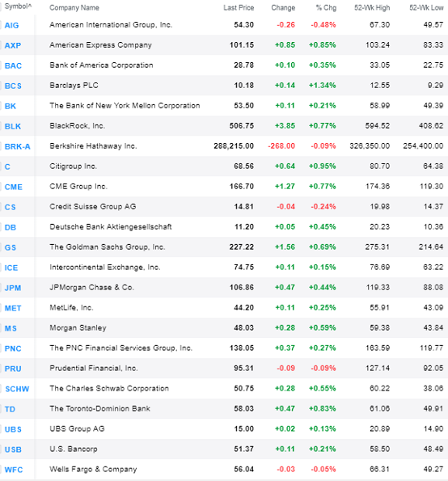Image resolution: width=448 pixels, height=481 pixels.
Task: Select company name MetLife, Inc.
Action: [71, 308]
